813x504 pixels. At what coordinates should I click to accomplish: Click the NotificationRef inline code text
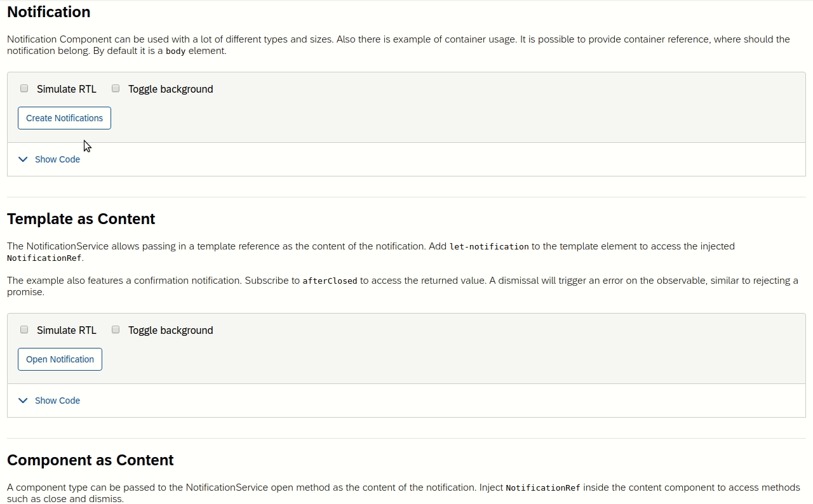tap(44, 258)
